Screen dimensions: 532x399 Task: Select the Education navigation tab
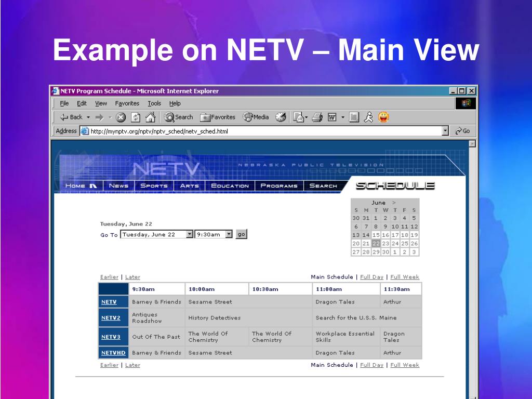230,186
